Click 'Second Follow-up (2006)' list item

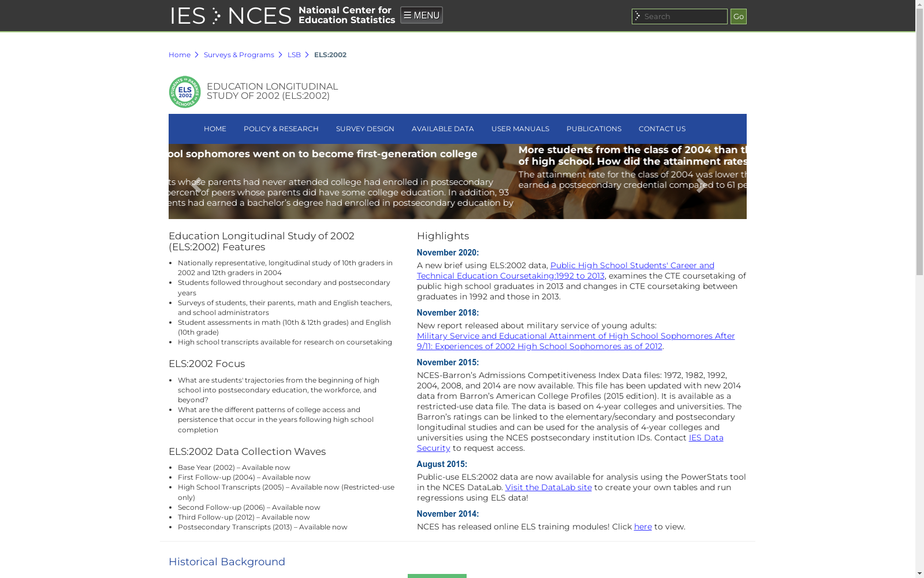(x=249, y=507)
